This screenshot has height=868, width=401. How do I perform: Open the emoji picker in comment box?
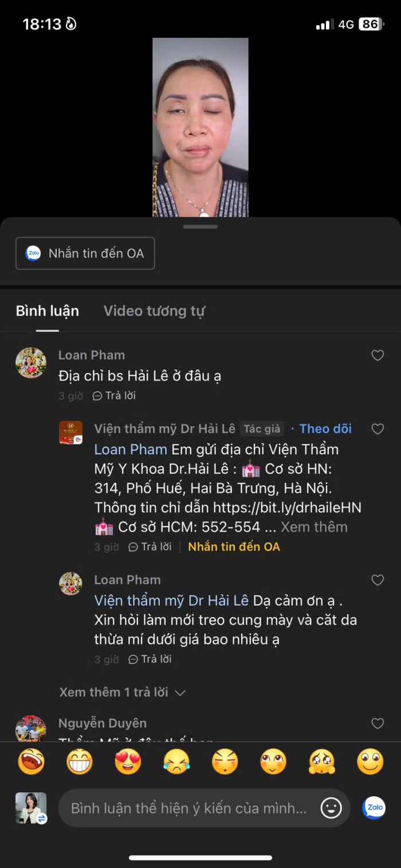pos(331,808)
